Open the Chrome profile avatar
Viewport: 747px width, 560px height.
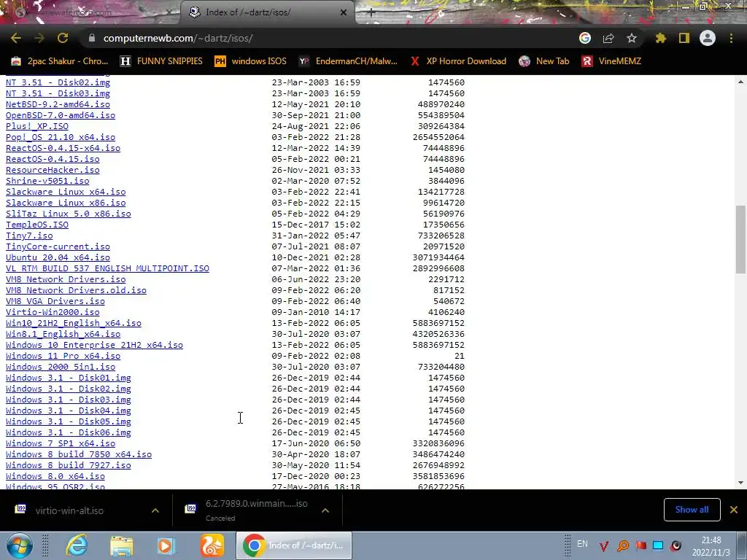[x=708, y=38]
